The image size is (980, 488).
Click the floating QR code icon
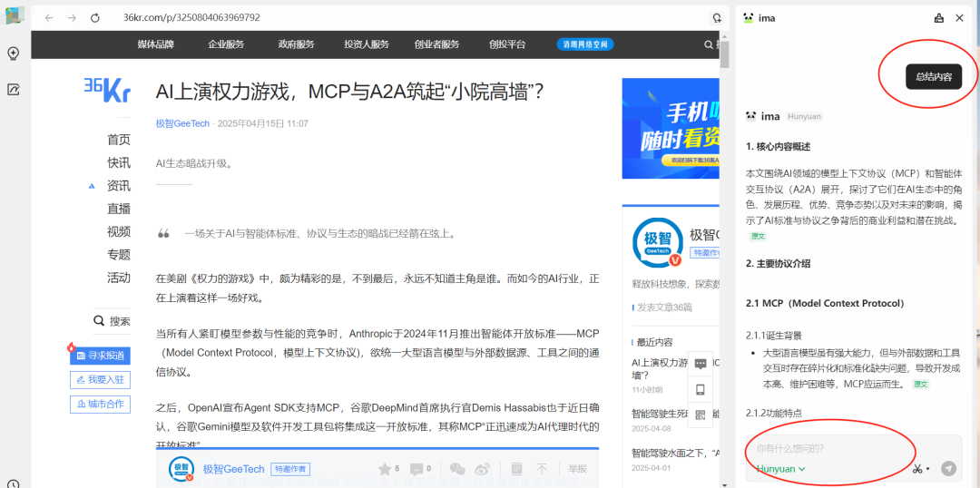[x=701, y=415]
